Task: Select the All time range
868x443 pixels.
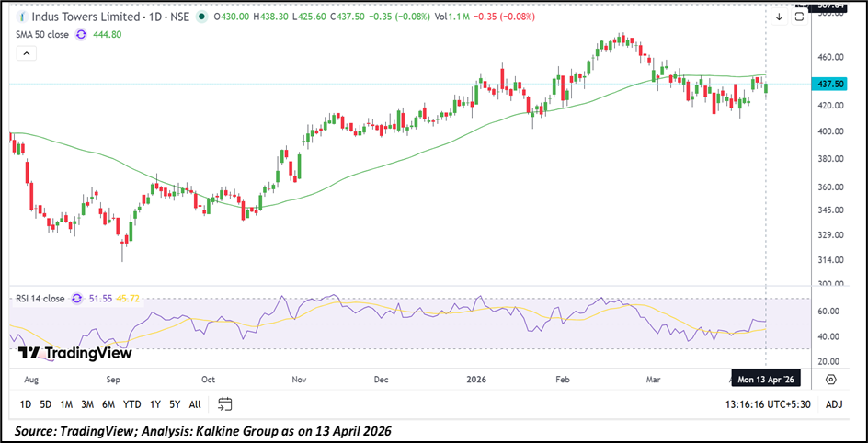Action: click(195, 404)
